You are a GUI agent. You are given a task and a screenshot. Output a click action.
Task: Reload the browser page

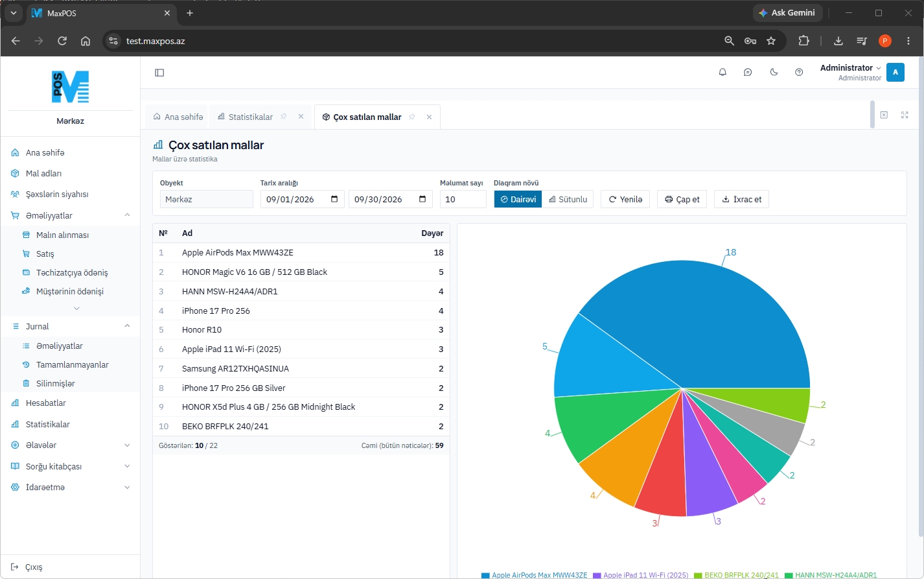pyautogui.click(x=62, y=41)
